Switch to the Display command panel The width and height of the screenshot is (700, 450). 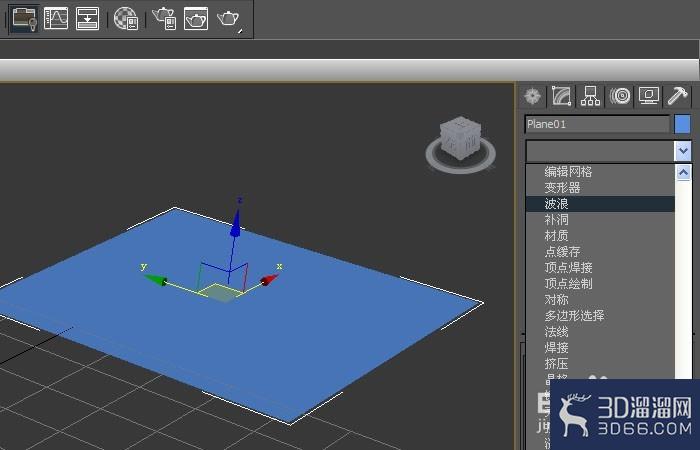point(649,96)
